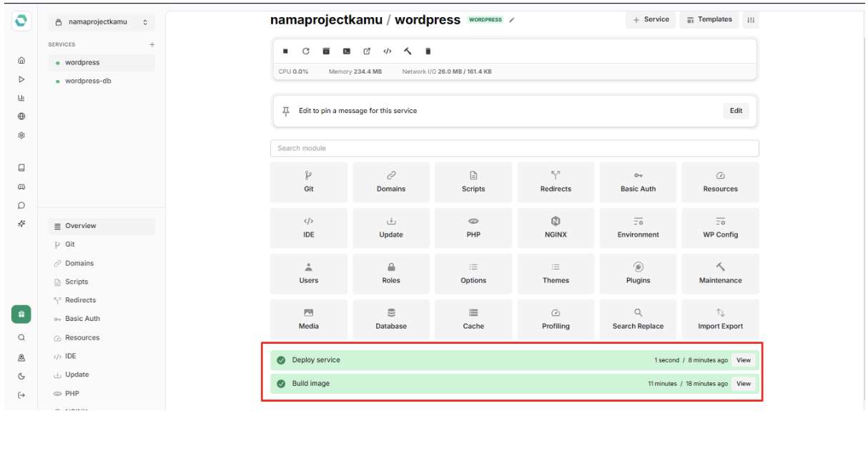
Task: Open IDE in the sidebar menu
Action: tap(102, 356)
